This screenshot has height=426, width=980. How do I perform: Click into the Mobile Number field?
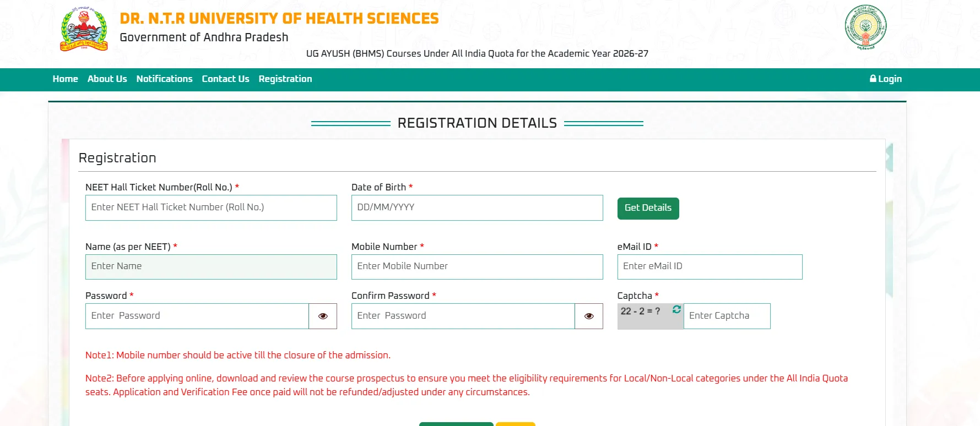(477, 266)
